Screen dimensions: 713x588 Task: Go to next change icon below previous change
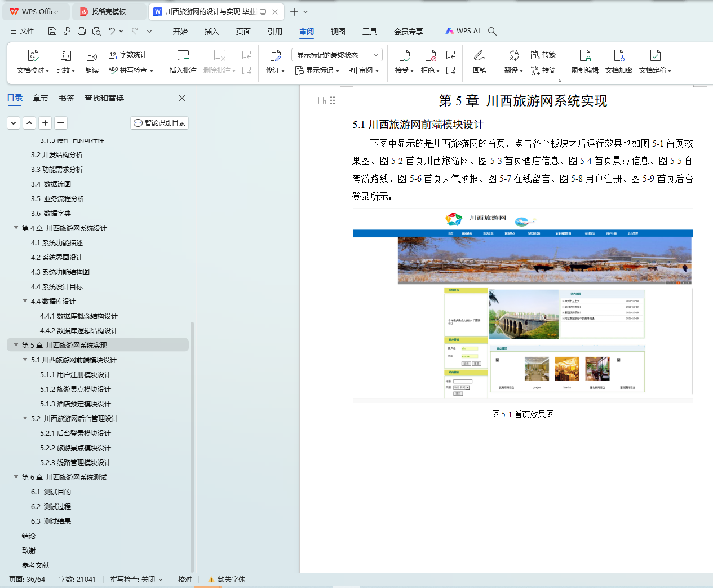(x=451, y=70)
